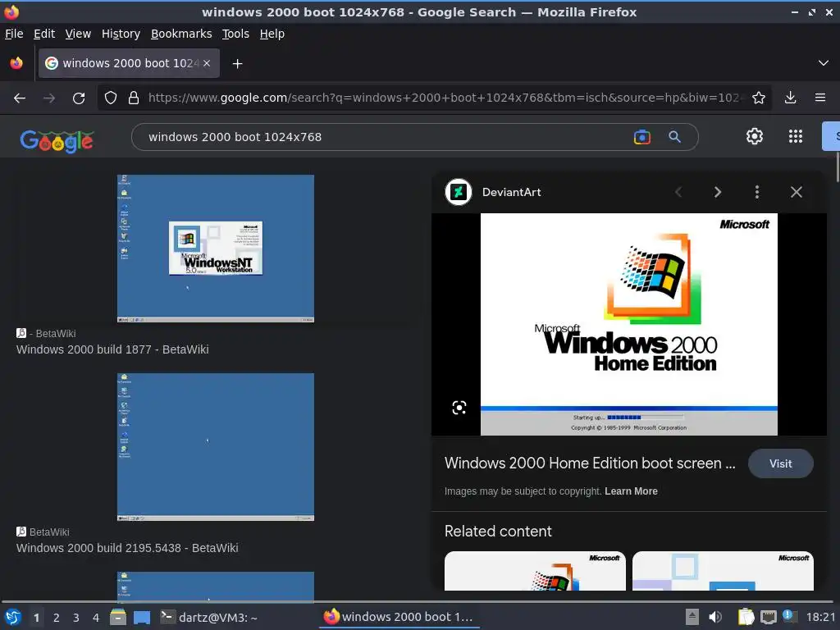Open tracking protection shield icon
The height and width of the screenshot is (630, 840).
pyautogui.click(x=111, y=98)
